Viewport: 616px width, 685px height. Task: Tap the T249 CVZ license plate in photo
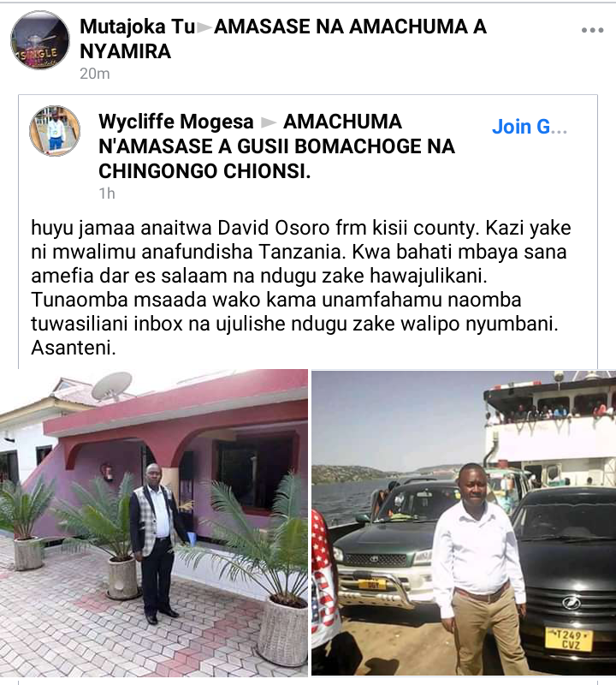pos(569,640)
